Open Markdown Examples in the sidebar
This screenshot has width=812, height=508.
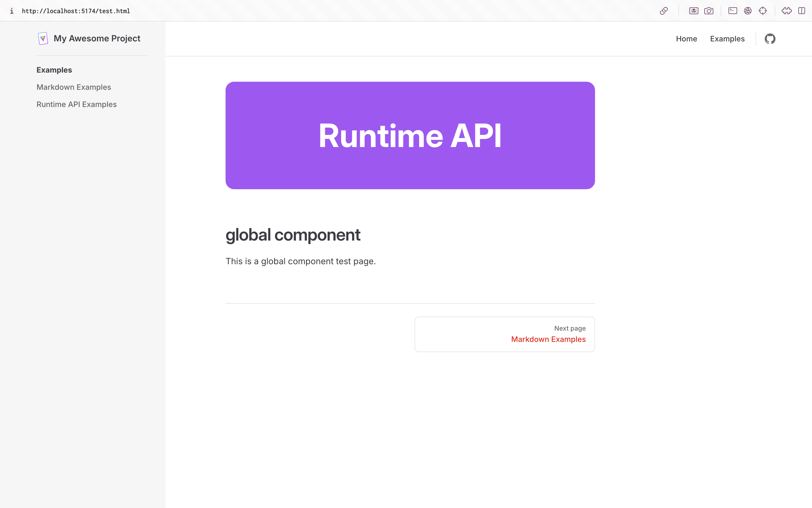74,87
